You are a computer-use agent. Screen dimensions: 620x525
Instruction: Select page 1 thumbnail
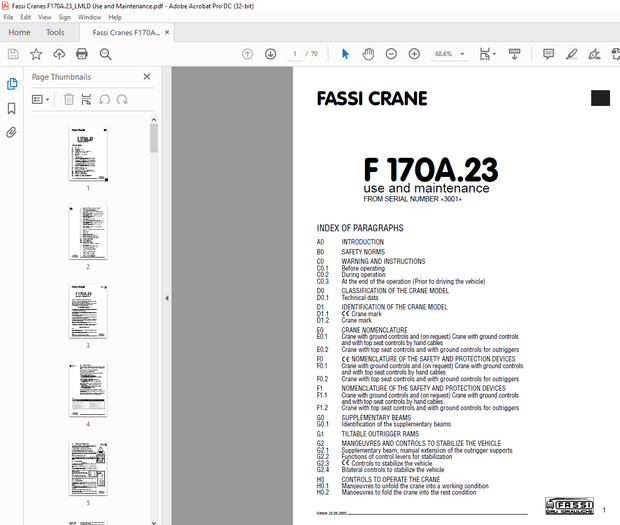point(88,154)
